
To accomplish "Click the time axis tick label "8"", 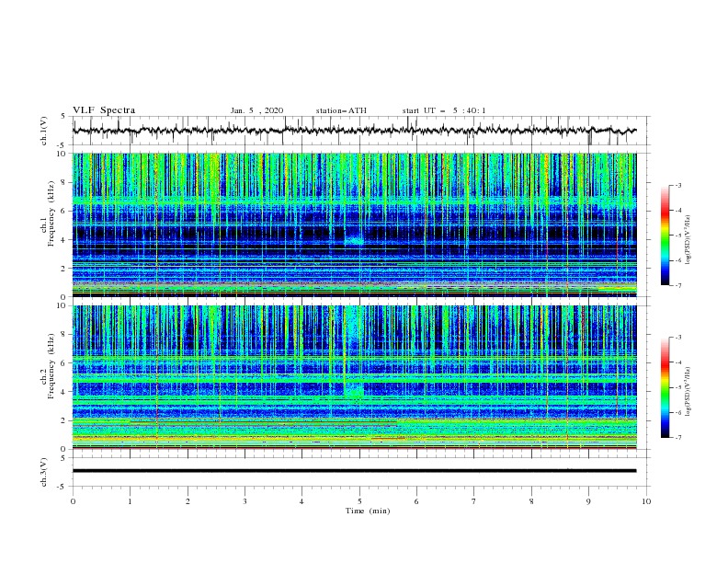I will coord(531,501).
